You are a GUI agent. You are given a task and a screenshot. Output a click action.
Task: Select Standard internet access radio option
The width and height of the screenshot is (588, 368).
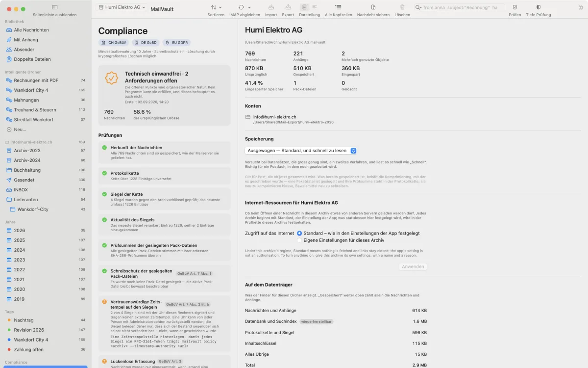click(x=299, y=234)
